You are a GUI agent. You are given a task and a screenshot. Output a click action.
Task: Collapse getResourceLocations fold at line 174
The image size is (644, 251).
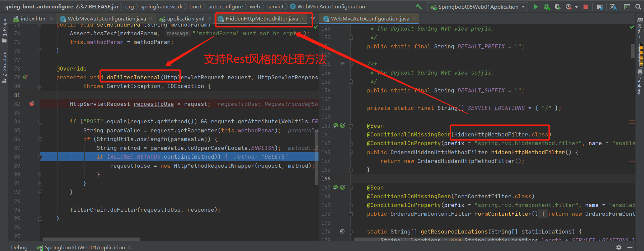pos(351,232)
